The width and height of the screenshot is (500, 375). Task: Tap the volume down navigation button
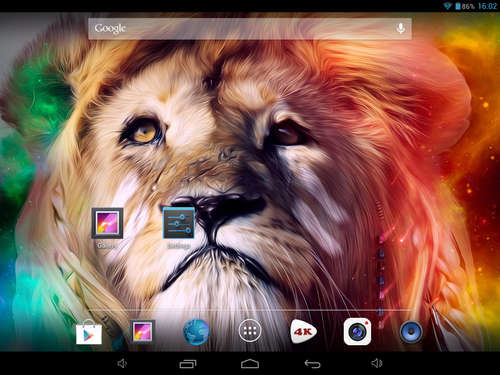coord(122,363)
